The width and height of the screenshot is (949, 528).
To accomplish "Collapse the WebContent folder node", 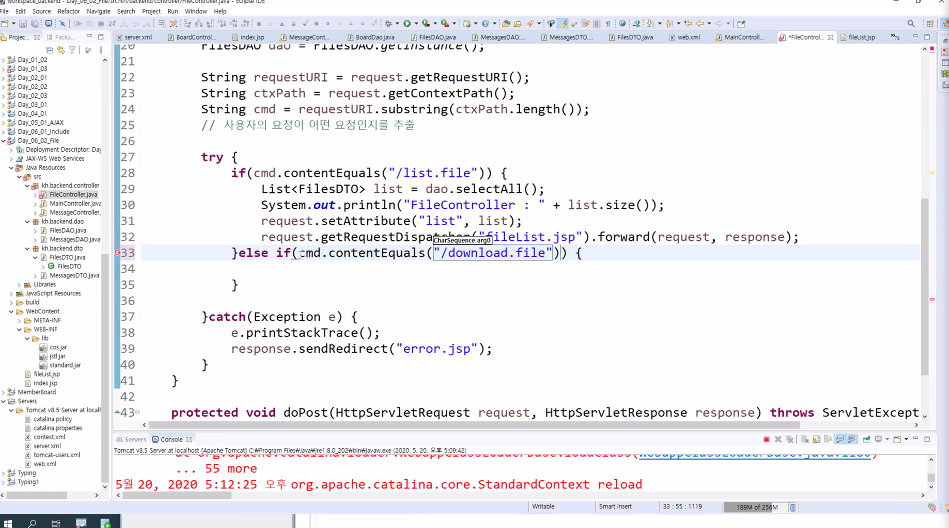I will pos(11,311).
